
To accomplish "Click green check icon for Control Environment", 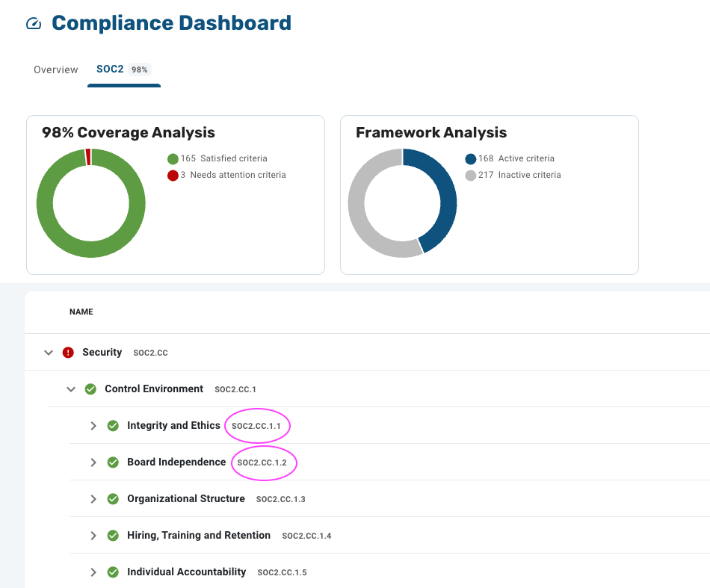I will pyautogui.click(x=90, y=389).
